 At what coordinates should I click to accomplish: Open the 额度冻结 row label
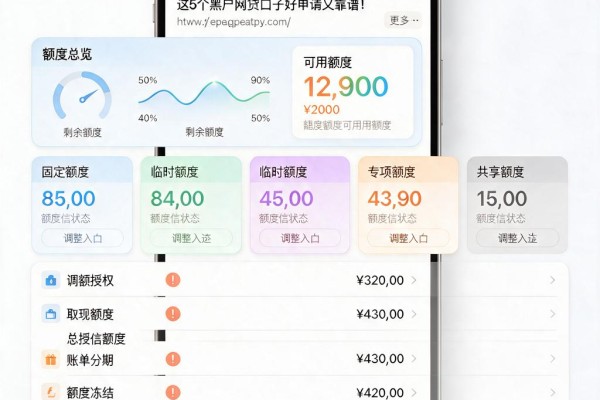[90, 393]
